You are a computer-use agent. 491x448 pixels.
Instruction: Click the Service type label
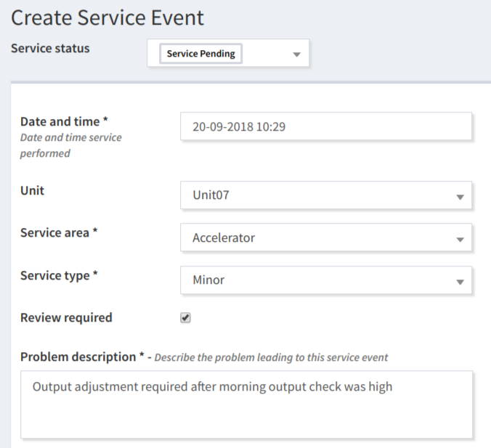click(x=59, y=275)
